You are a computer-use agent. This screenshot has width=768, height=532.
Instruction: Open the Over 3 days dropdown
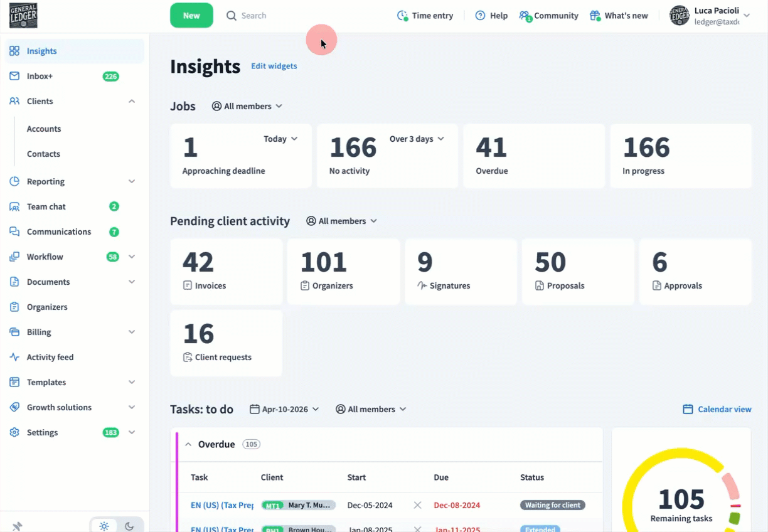click(417, 139)
